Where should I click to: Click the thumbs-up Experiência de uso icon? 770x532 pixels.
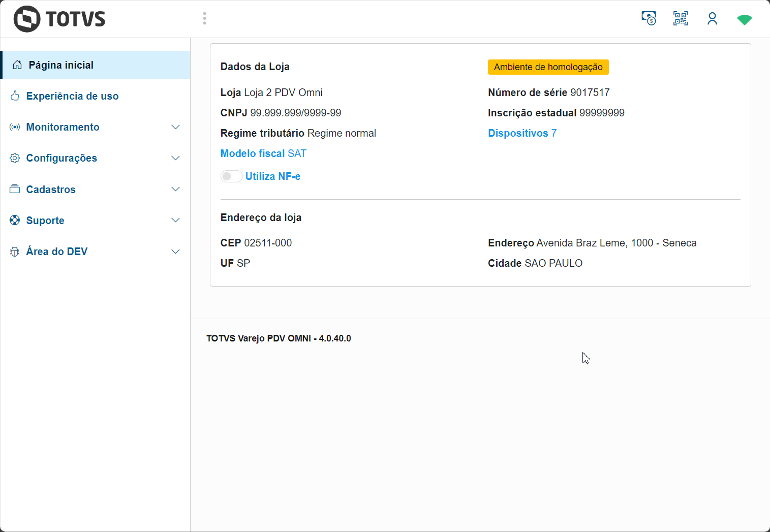[x=15, y=96]
